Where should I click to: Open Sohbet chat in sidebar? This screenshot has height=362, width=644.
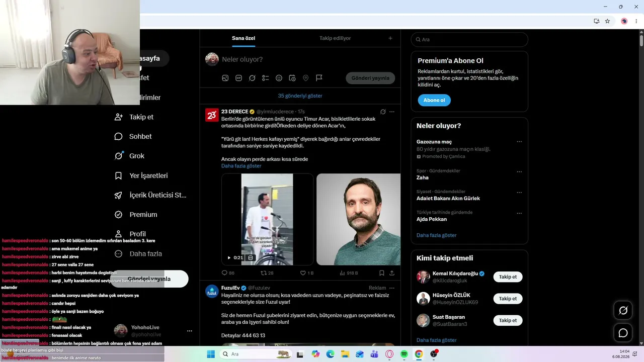pyautogui.click(x=133, y=136)
